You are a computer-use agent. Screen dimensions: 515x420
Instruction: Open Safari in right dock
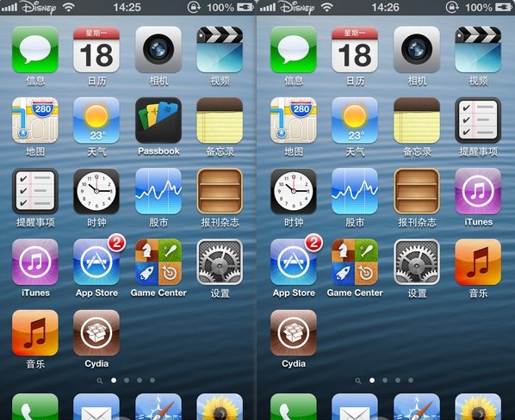tap(417, 406)
